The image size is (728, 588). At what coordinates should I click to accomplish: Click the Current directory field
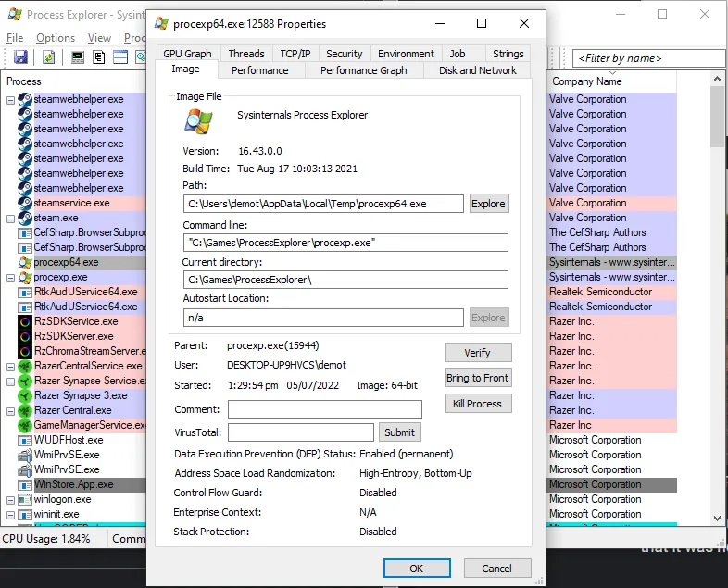[x=345, y=280]
